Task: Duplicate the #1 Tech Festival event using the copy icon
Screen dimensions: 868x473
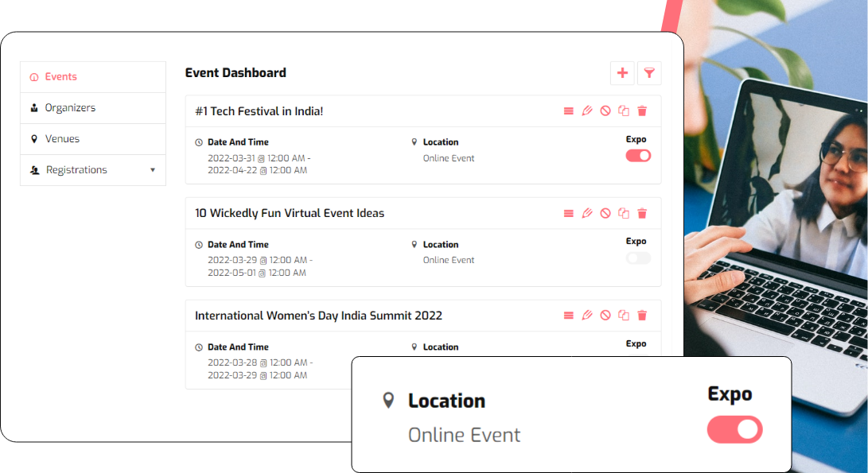Action: coord(624,110)
